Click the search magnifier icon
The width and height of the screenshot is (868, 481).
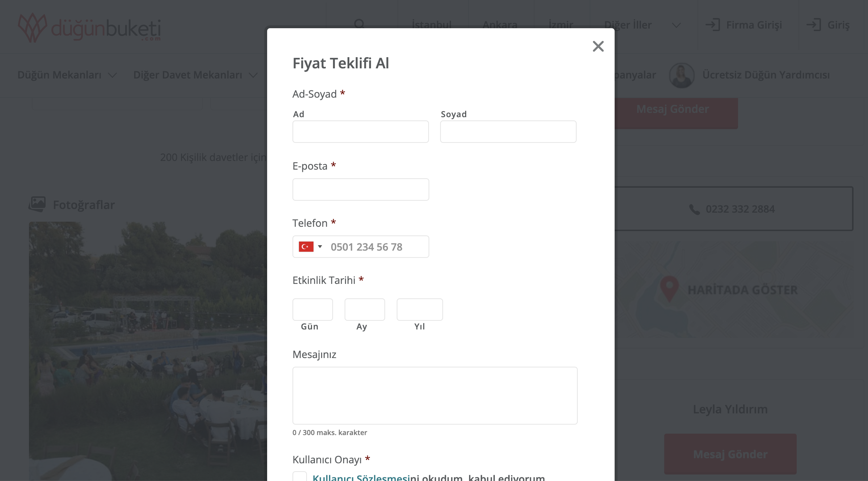tap(359, 24)
